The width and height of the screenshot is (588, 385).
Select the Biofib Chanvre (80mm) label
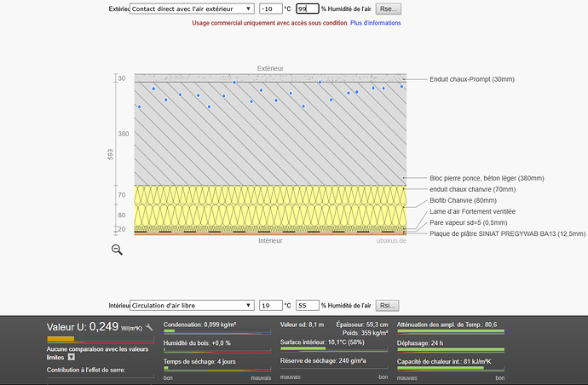463,200
